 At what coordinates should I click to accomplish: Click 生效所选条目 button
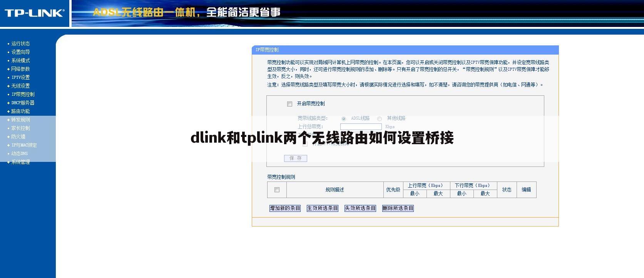click(323, 208)
